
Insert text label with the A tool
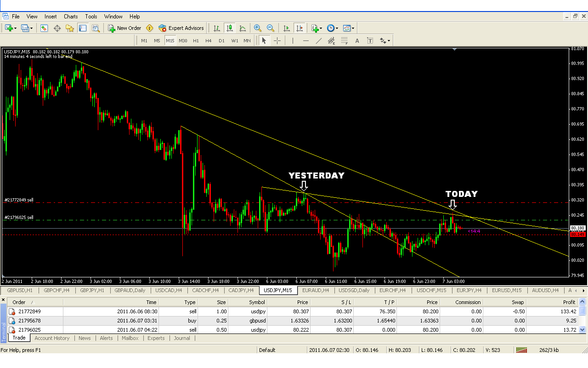(357, 40)
